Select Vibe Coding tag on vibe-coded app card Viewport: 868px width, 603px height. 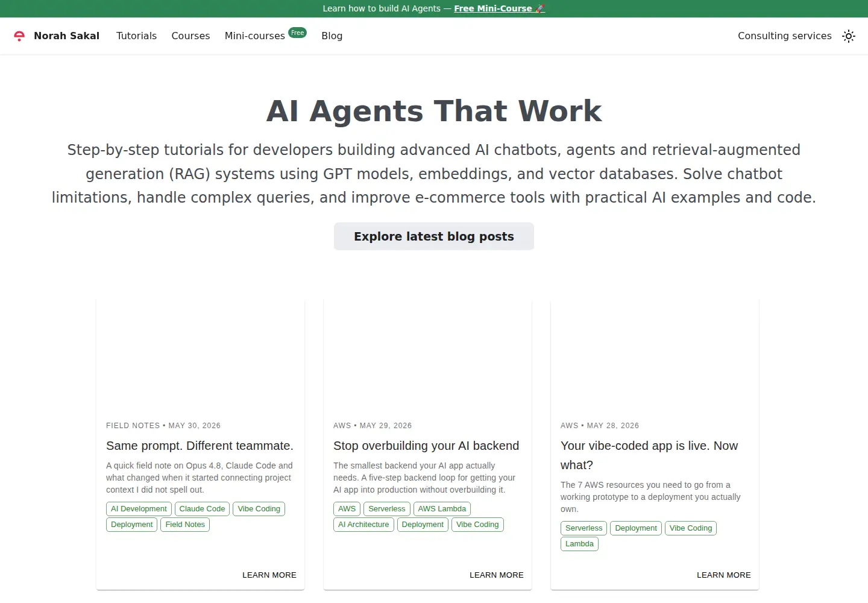click(x=691, y=528)
